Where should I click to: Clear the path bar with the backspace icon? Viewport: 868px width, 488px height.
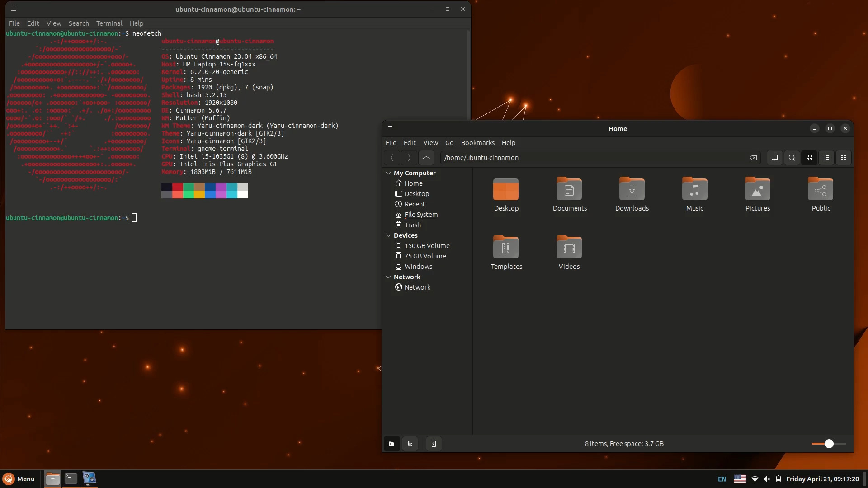[754, 157]
